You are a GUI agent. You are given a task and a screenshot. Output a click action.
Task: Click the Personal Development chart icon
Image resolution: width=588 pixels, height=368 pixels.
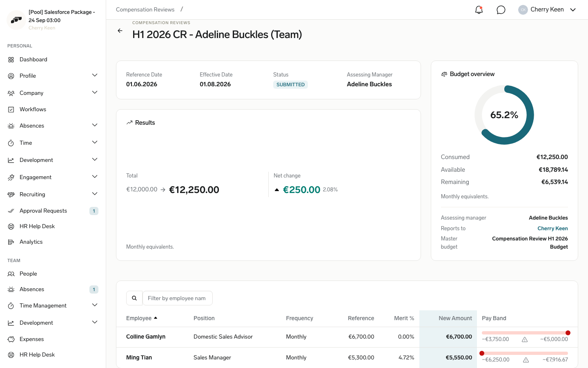coord(11,160)
